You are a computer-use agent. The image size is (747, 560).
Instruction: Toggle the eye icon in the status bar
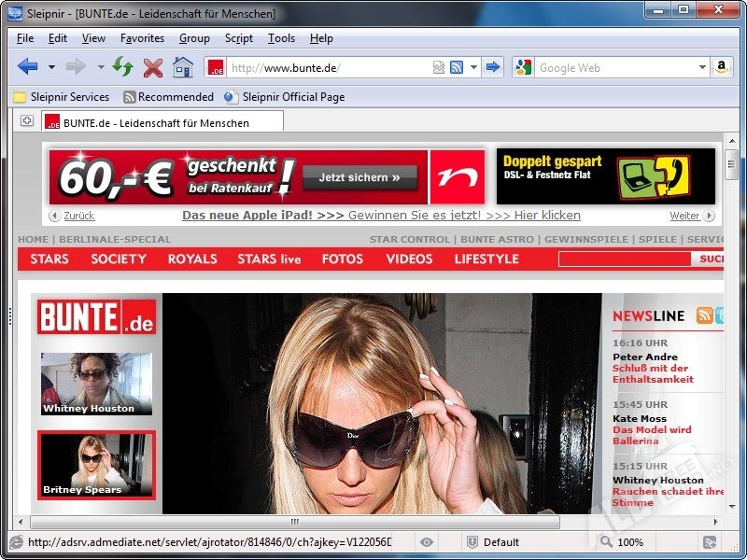427,542
